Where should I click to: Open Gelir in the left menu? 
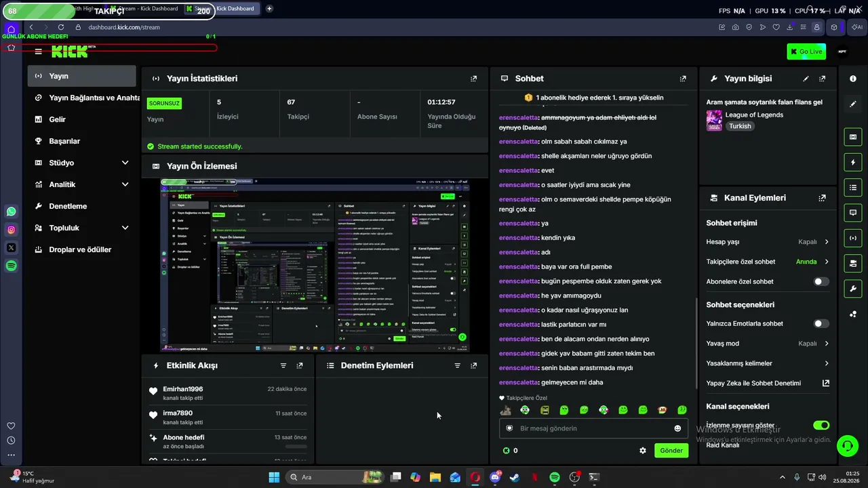coord(82,119)
